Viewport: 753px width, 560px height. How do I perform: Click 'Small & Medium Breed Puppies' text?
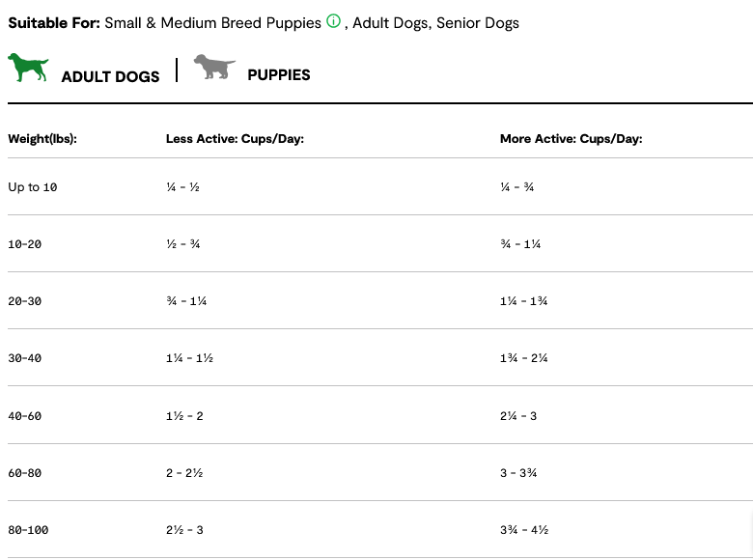pyautogui.click(x=212, y=22)
